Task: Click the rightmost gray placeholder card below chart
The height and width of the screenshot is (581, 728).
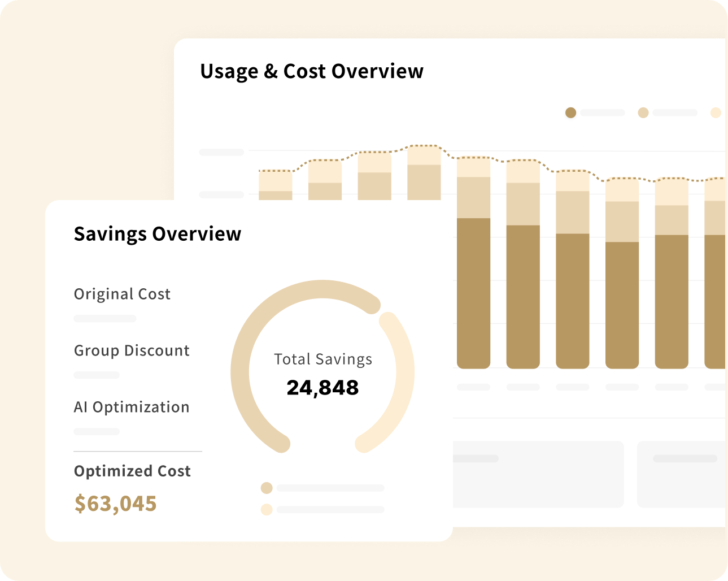Action: tap(681, 474)
